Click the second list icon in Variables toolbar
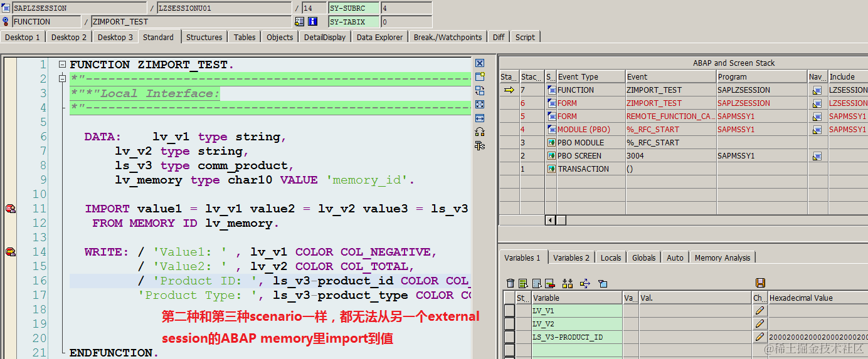 pyautogui.click(x=537, y=283)
